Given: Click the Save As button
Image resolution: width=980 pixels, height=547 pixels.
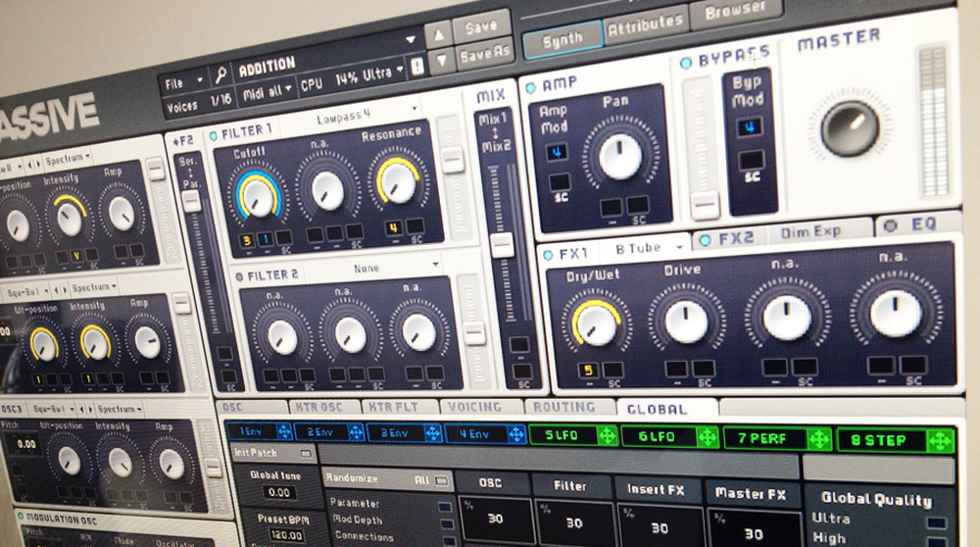Looking at the screenshot, I should 485,53.
